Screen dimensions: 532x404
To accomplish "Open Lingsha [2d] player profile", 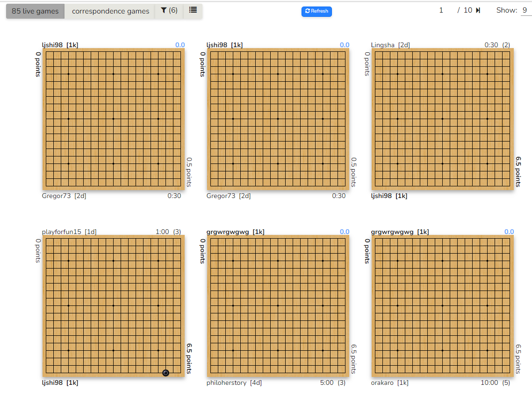I will point(390,45).
